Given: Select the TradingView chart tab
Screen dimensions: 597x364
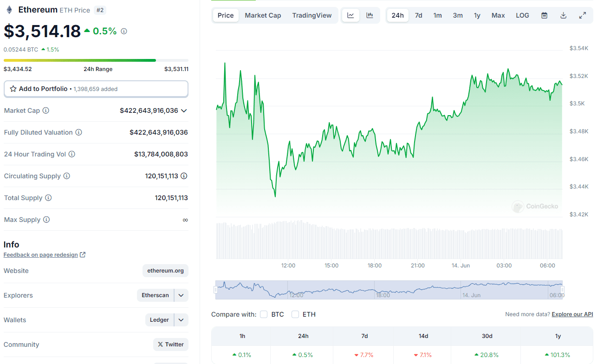Looking at the screenshot, I should tap(312, 15).
